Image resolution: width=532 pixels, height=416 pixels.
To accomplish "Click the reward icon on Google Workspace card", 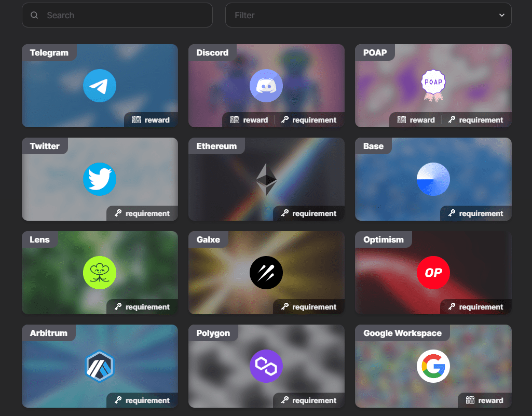I will [x=470, y=400].
